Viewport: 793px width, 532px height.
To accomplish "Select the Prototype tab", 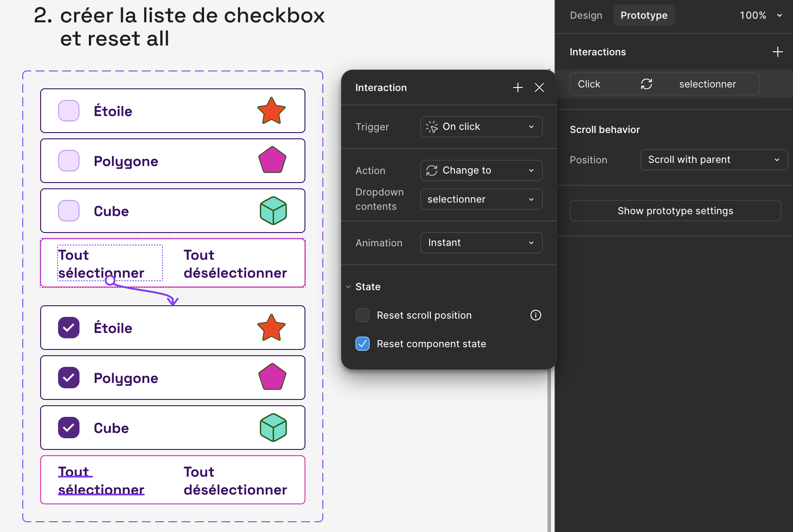I will [643, 15].
